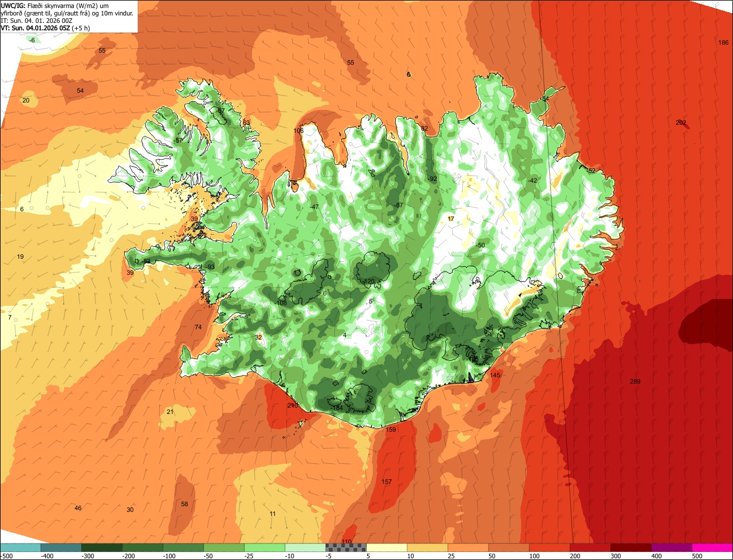
Task: Select the purple 400 to 500 legend swatch
Action: coord(671,547)
